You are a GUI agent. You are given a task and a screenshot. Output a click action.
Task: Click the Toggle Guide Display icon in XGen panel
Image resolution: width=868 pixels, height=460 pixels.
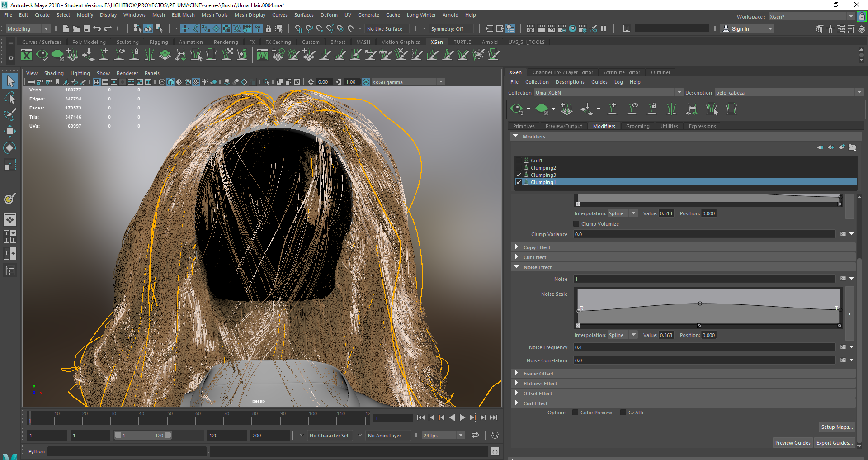tap(632, 109)
